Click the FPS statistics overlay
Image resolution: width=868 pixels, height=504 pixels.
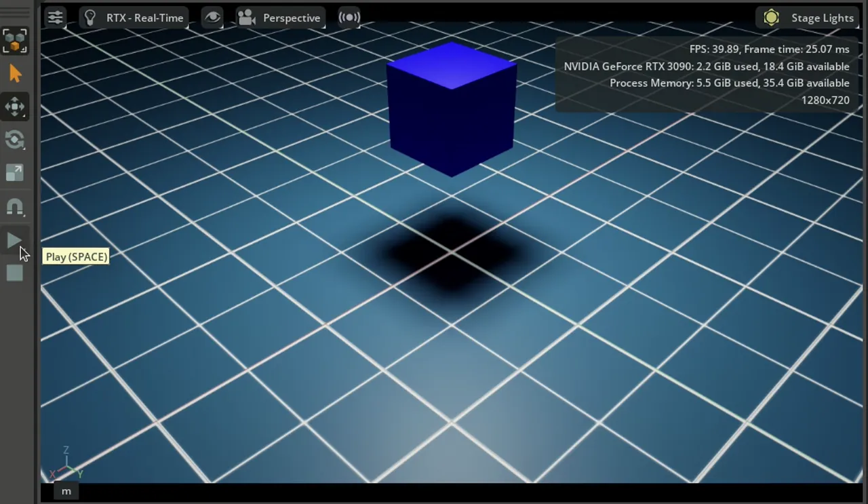pyautogui.click(x=705, y=75)
